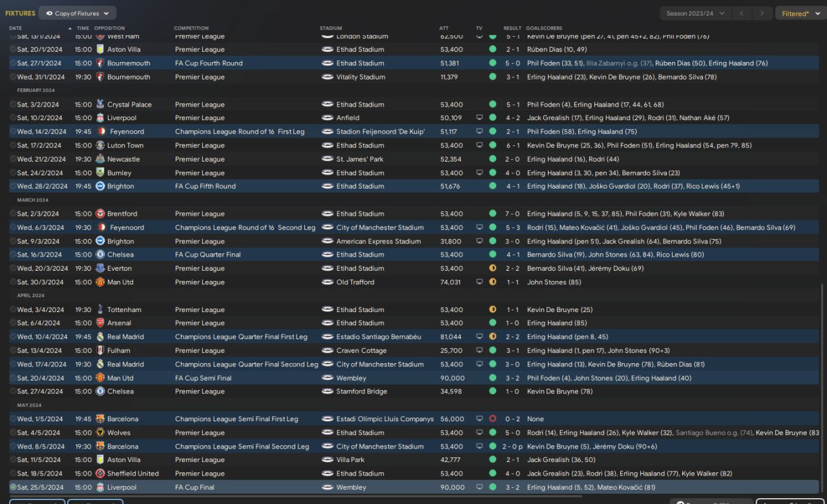Open the Season 2023/24 dropdown

(695, 13)
